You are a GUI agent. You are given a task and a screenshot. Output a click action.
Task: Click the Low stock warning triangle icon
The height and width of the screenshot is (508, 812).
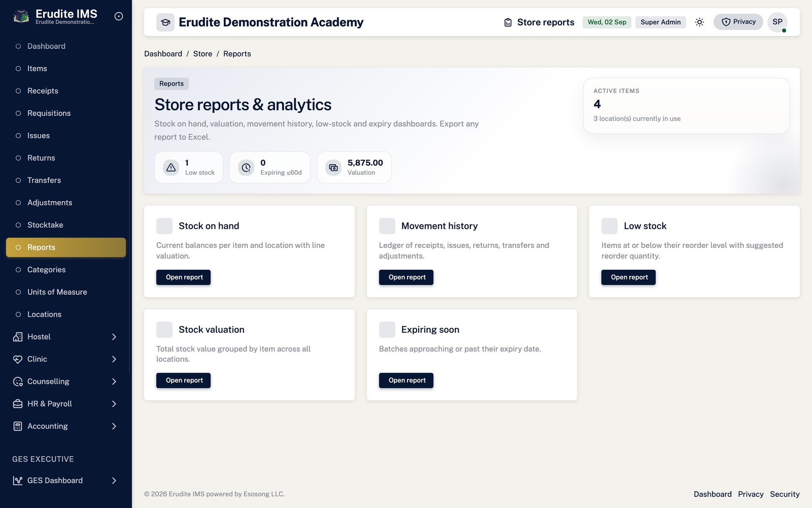pos(171,167)
